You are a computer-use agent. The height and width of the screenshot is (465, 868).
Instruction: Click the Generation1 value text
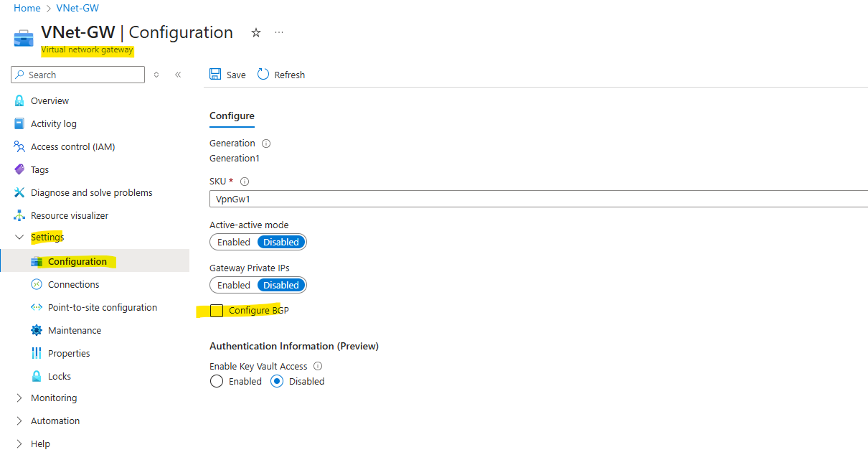[x=235, y=158]
